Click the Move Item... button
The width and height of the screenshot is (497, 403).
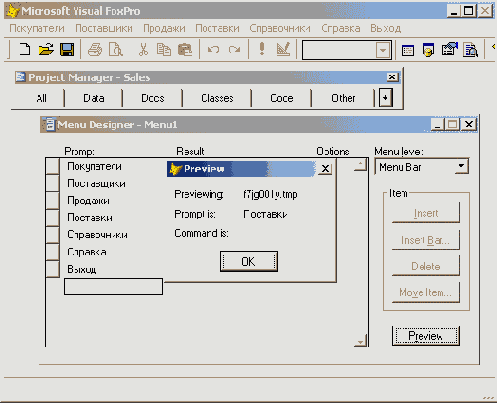pyautogui.click(x=426, y=292)
